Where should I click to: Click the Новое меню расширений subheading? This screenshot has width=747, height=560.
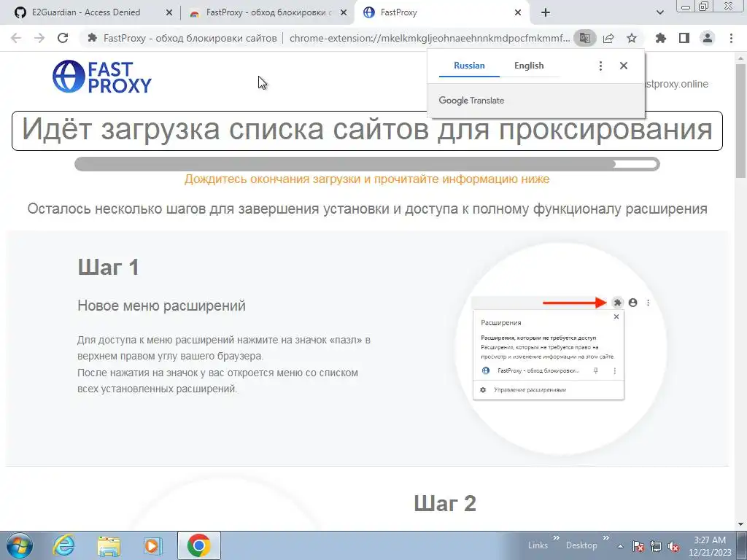click(161, 306)
